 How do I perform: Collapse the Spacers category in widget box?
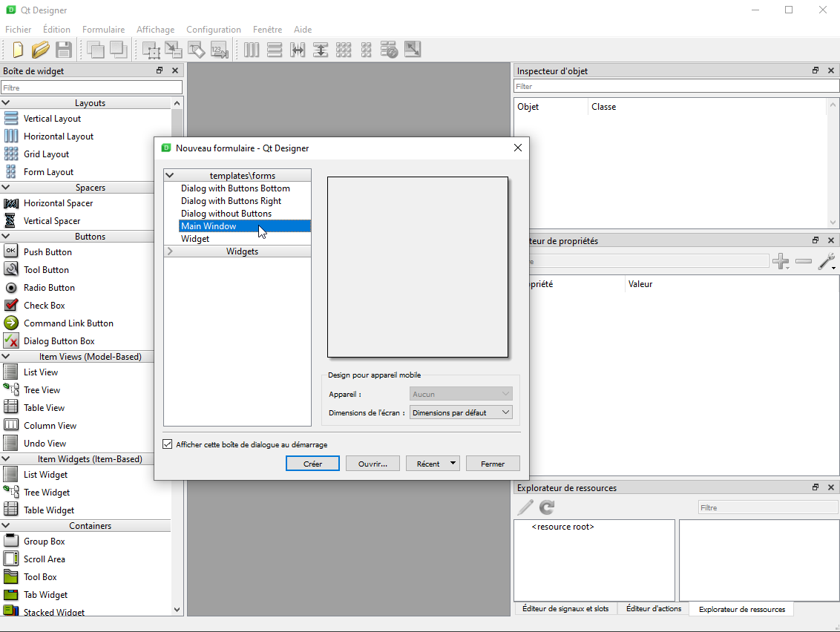click(x=6, y=187)
